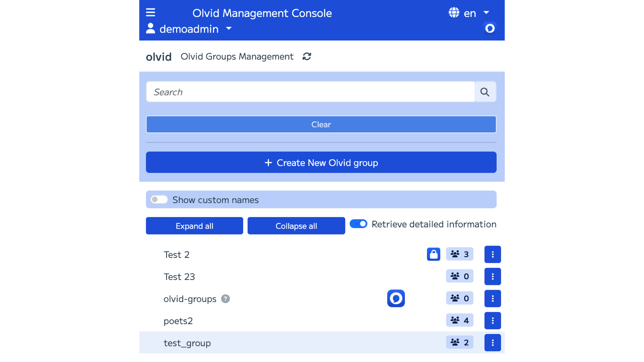Click the member count badge for poets2

459,320
